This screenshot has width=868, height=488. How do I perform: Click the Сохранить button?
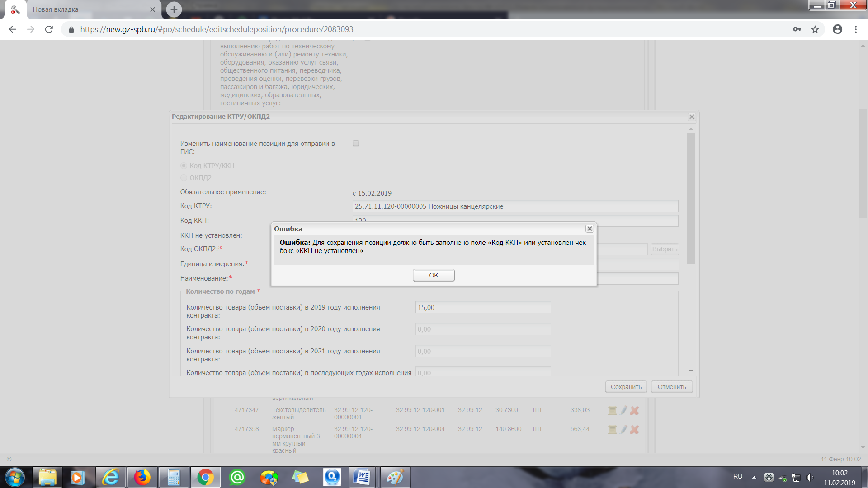click(626, 387)
